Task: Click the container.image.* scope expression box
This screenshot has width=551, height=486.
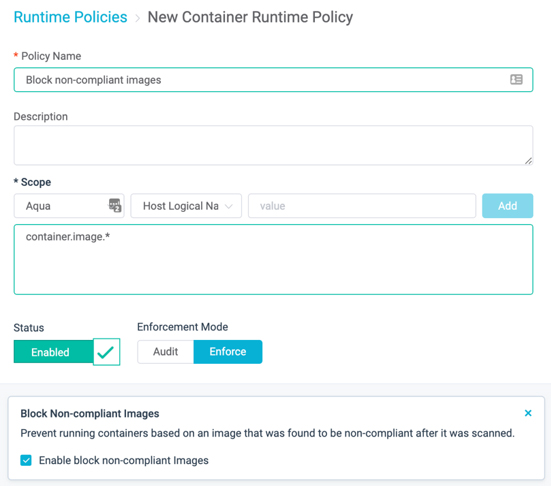Action: [273, 259]
